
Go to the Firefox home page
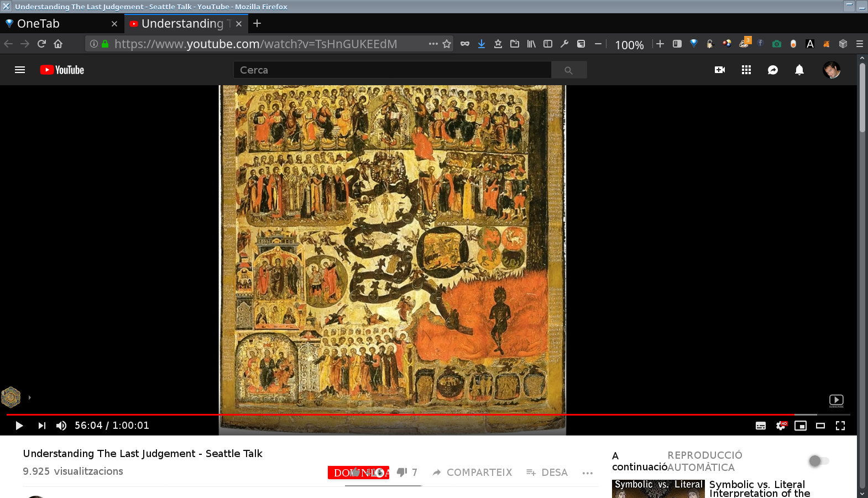point(58,44)
